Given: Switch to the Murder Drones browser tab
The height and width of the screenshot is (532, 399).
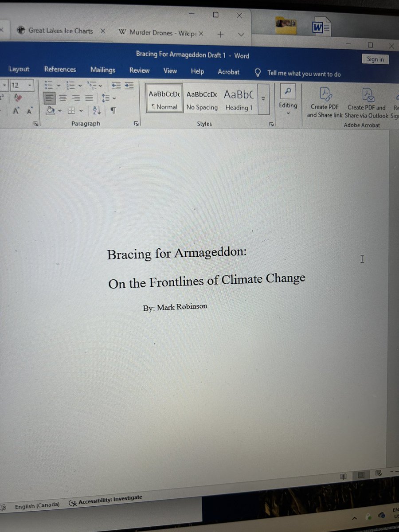Looking at the screenshot, I should click(160, 32).
